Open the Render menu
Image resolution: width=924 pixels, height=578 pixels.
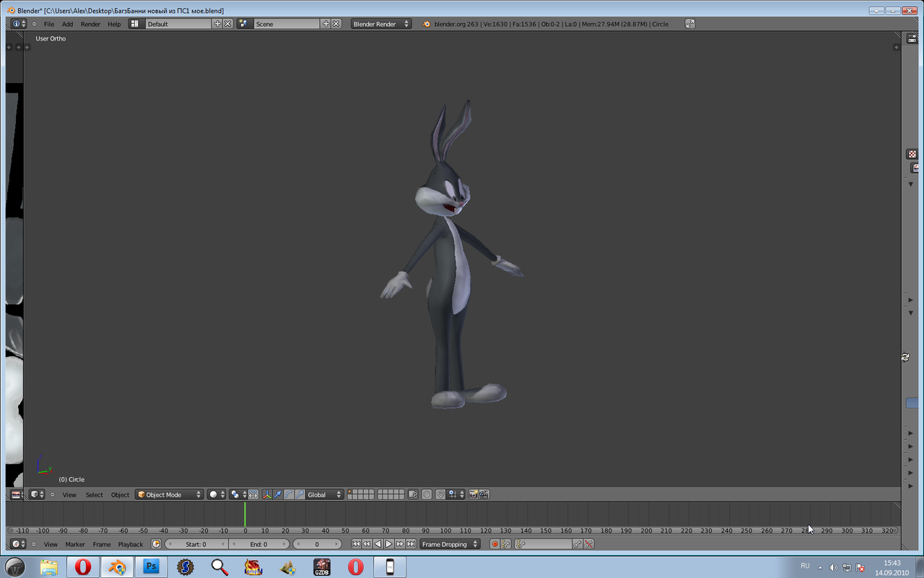point(90,24)
